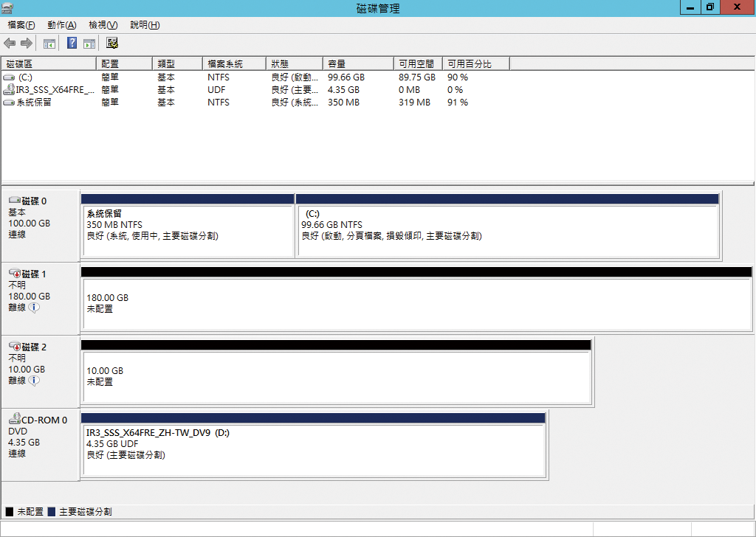Screen dimensions: 756x537
Task: Open the 檔案(F) menu
Action: coord(21,25)
